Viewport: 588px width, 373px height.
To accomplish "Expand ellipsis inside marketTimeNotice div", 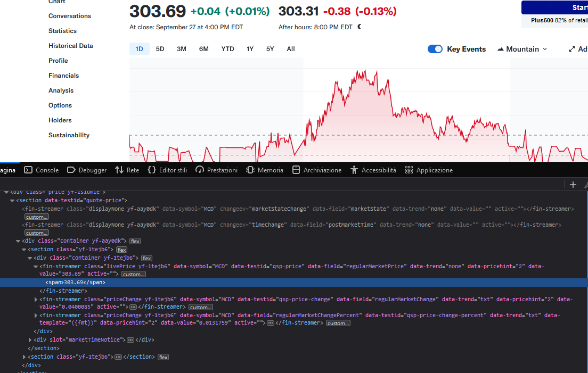I will click(x=130, y=340).
